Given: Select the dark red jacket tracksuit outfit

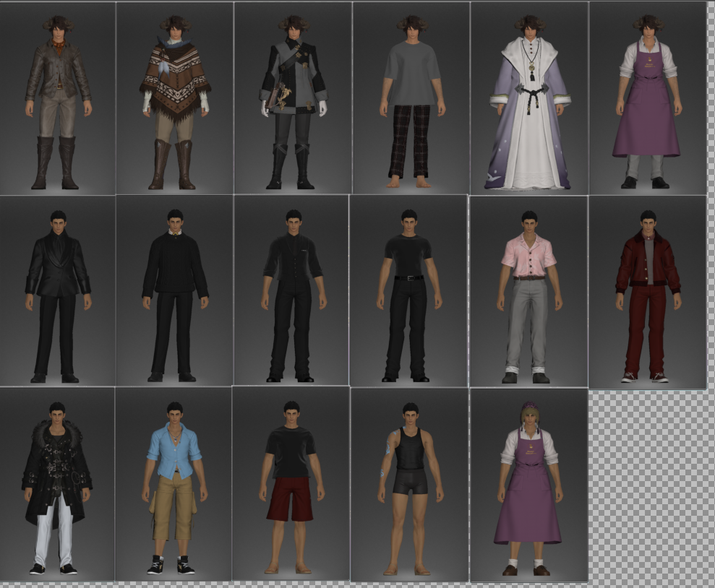Looking at the screenshot, I should (x=648, y=292).
